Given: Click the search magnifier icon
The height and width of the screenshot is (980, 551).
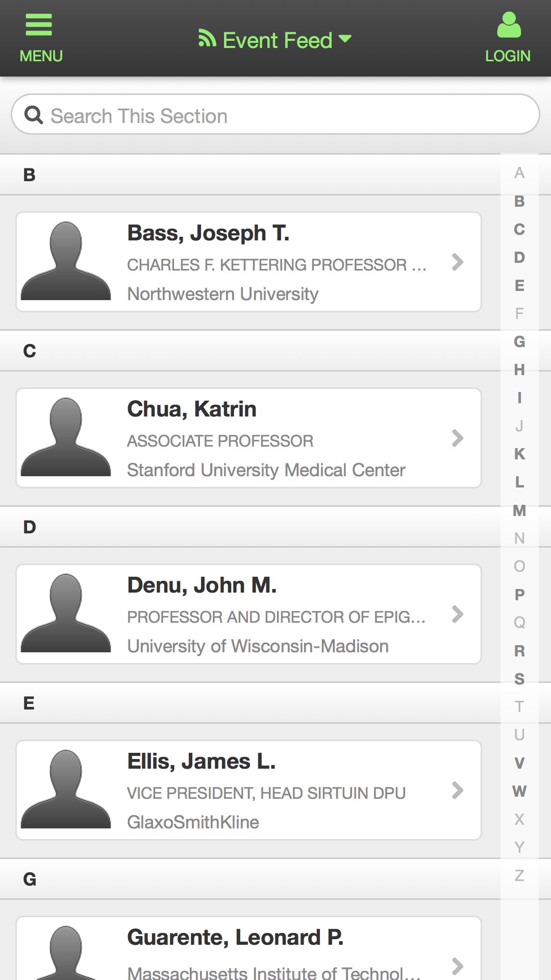Looking at the screenshot, I should point(34,115).
